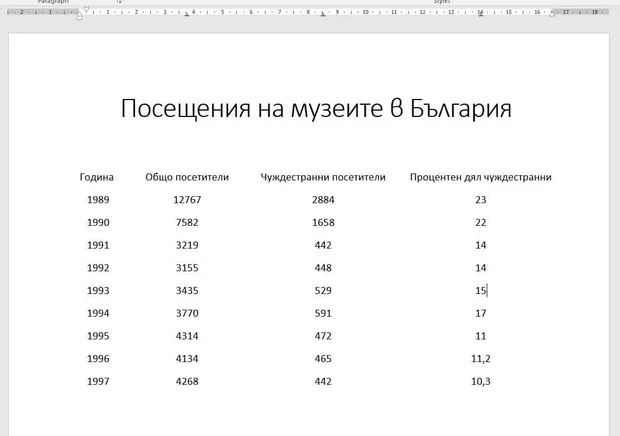Image resolution: width=620 pixels, height=436 pixels.
Task: Select total visitors value 4314
Action: point(187,336)
